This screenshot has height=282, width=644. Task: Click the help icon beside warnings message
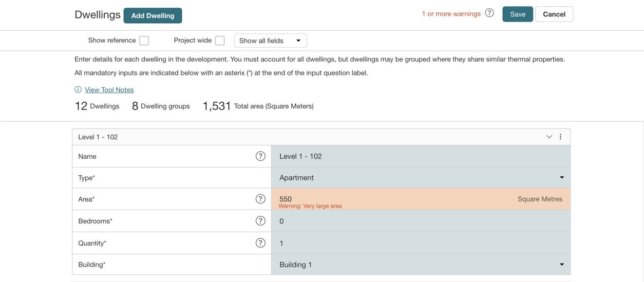click(x=490, y=13)
